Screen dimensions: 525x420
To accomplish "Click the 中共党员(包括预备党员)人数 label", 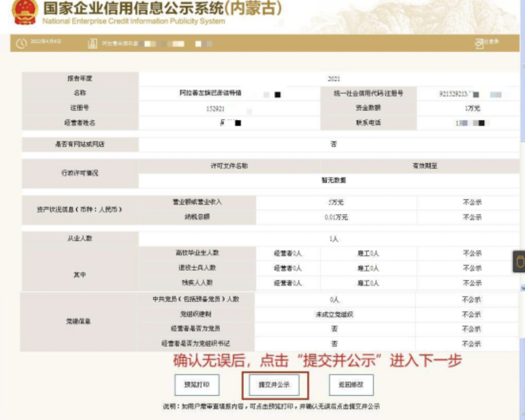I will click(x=196, y=299).
